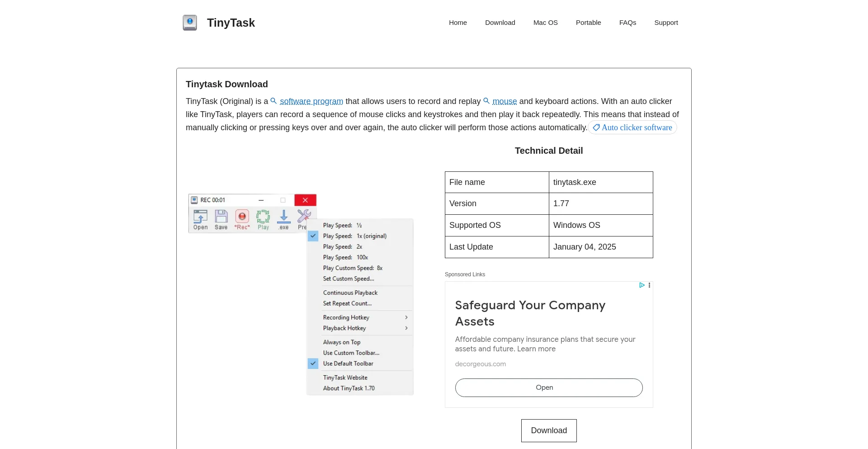Open the ad options three-dot menu
868x449 pixels.
pos(649,285)
